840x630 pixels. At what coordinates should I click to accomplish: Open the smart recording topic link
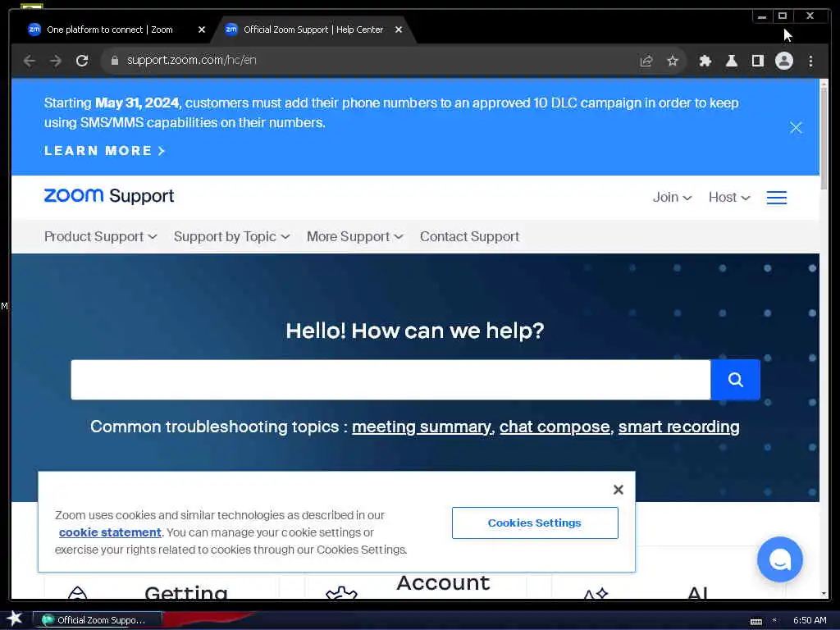[x=678, y=427]
